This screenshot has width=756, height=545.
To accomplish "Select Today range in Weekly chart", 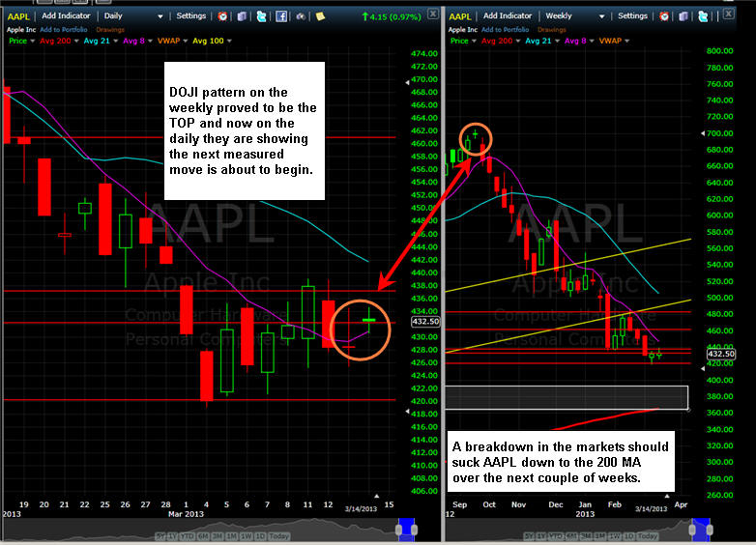I will coord(647,536).
